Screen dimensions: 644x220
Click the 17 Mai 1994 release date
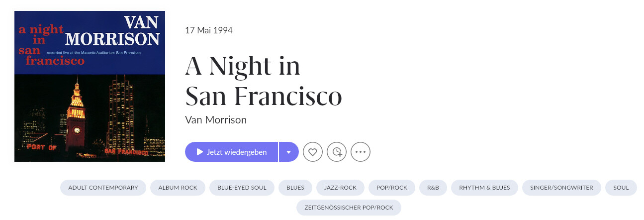(209, 30)
